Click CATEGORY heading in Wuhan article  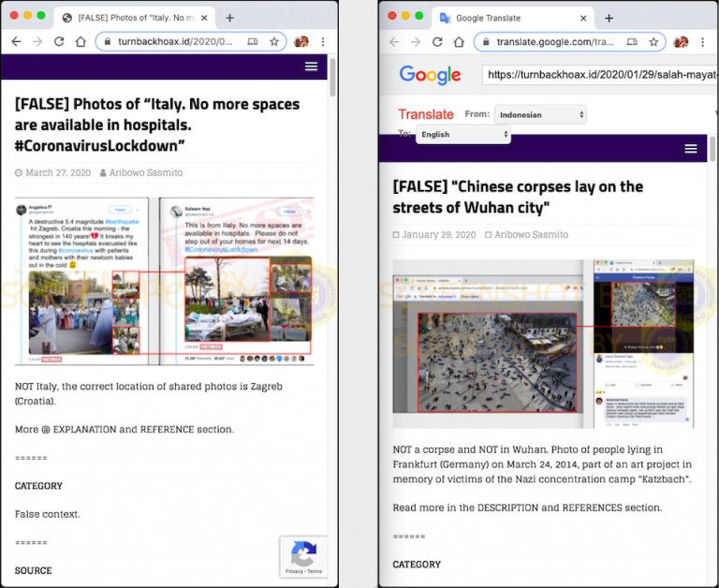(x=417, y=565)
